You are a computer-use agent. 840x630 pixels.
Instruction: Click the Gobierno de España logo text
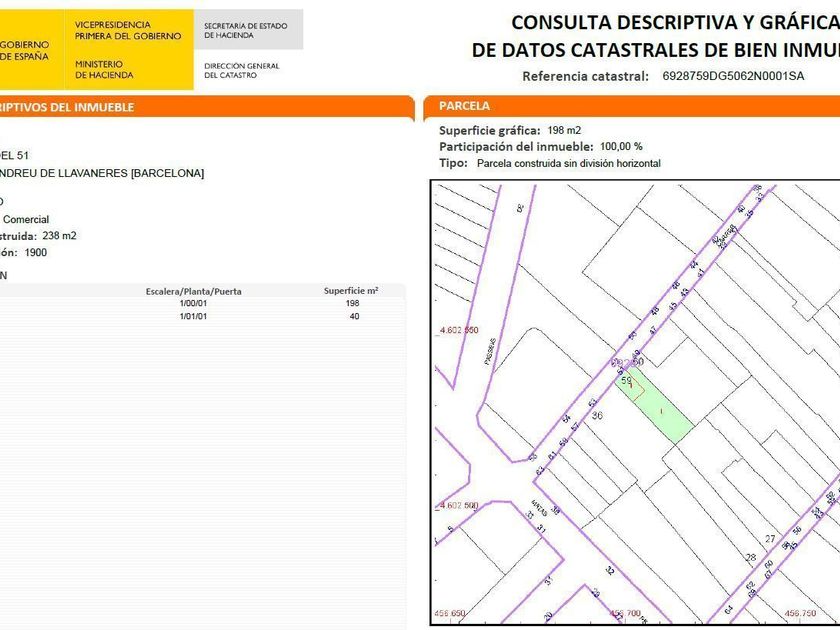pos(24,50)
